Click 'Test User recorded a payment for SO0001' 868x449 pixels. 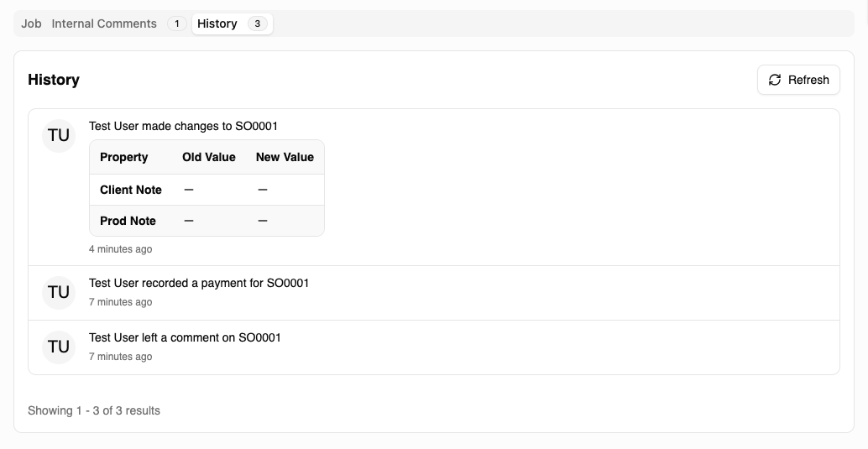tap(199, 284)
